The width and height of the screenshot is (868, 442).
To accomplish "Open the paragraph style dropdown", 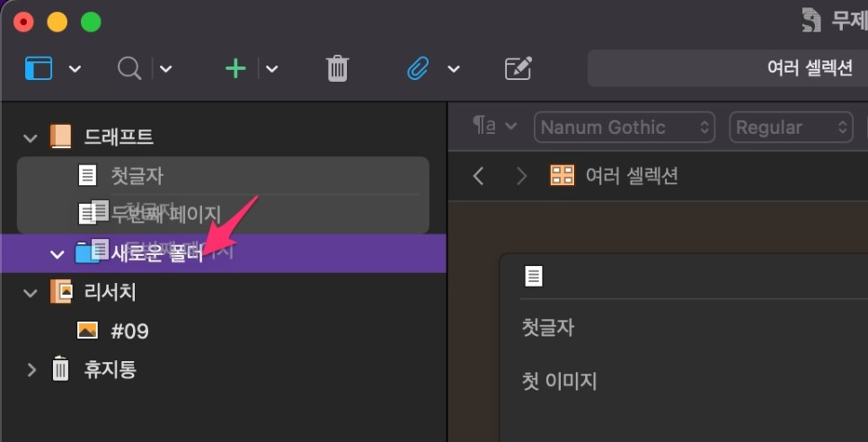I will point(494,127).
